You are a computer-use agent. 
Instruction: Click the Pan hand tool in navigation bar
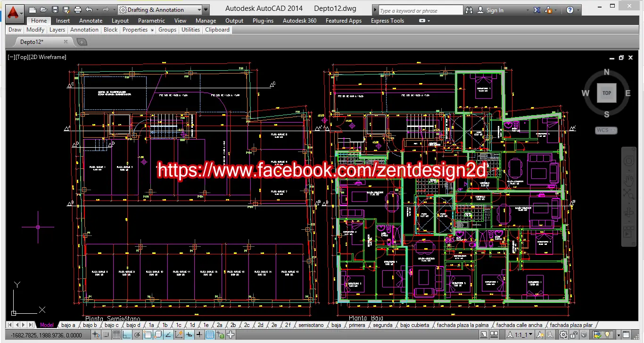pyautogui.click(x=628, y=180)
